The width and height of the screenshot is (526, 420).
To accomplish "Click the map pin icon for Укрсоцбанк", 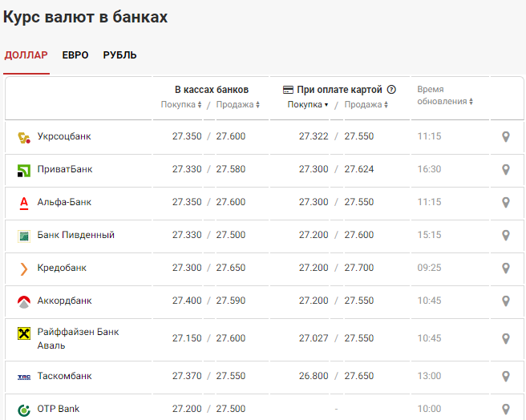I will (x=505, y=137).
